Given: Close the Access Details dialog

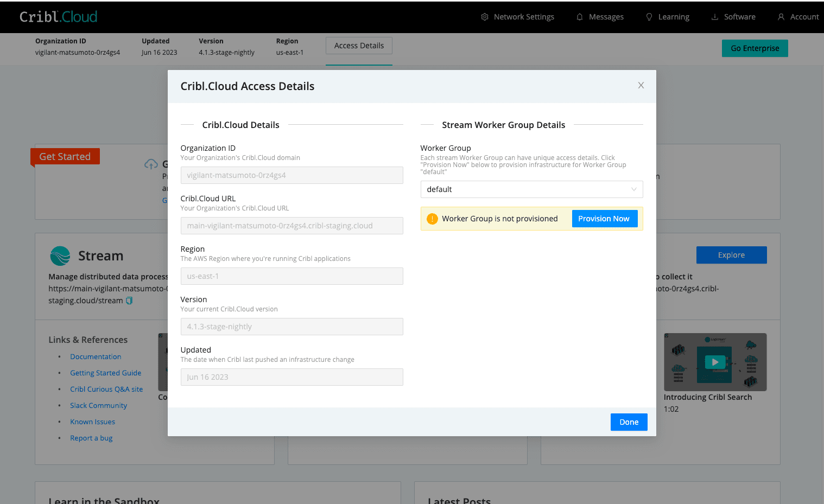Looking at the screenshot, I should point(641,85).
